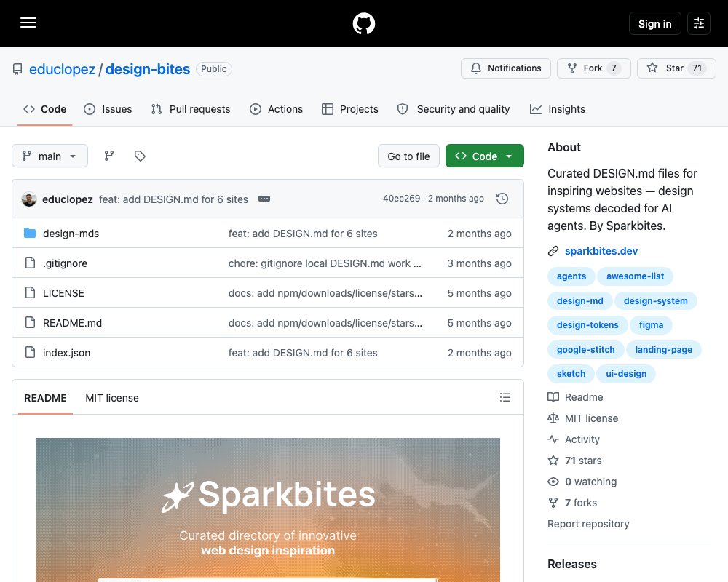Click the Sign in button
Image resolution: width=728 pixels, height=582 pixels.
654,23
